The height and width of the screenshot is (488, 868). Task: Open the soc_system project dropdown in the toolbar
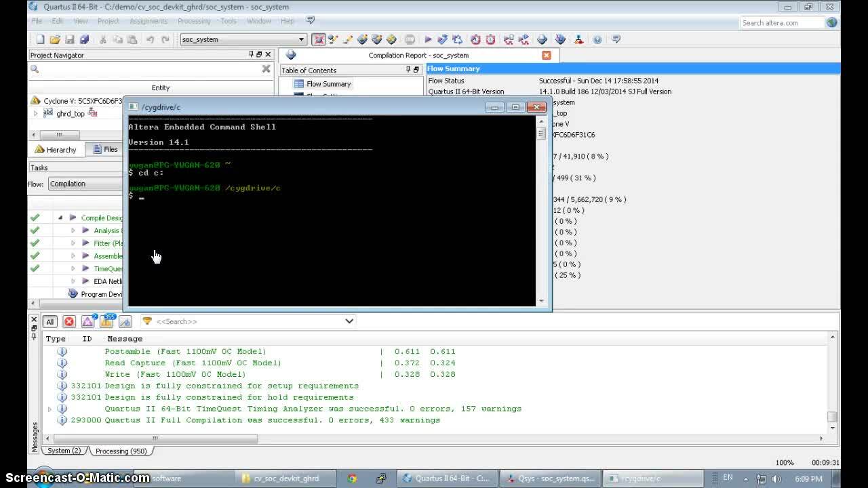click(243, 39)
